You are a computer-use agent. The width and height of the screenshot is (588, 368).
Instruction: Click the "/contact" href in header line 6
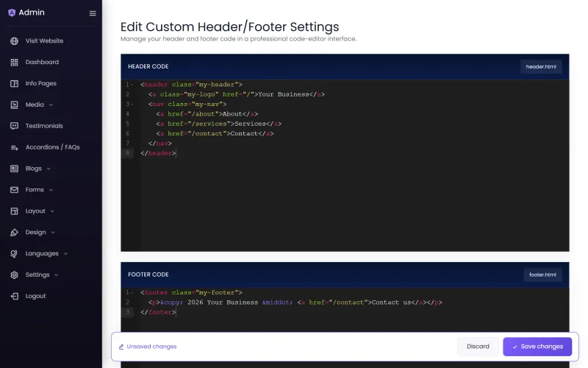point(207,134)
